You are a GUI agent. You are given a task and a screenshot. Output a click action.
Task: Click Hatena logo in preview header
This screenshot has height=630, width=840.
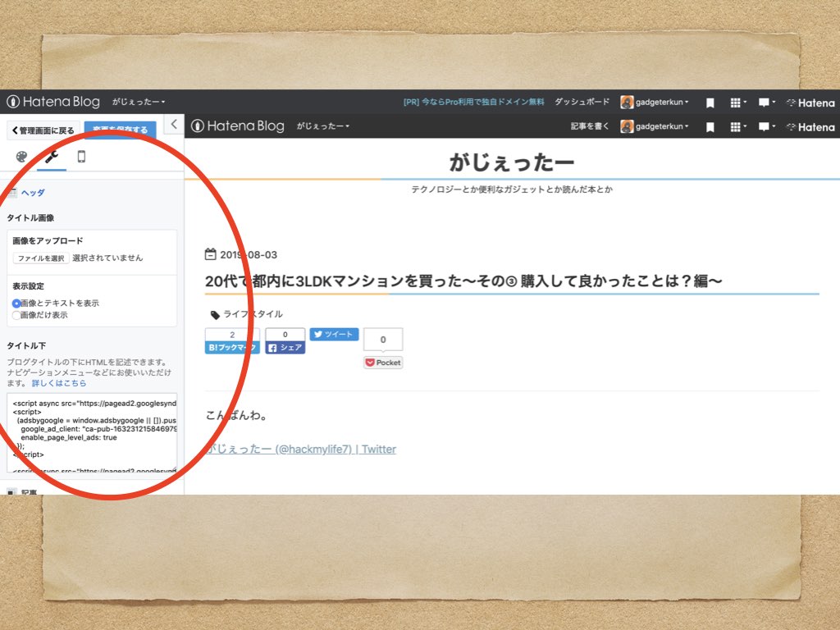pyautogui.click(x=810, y=127)
